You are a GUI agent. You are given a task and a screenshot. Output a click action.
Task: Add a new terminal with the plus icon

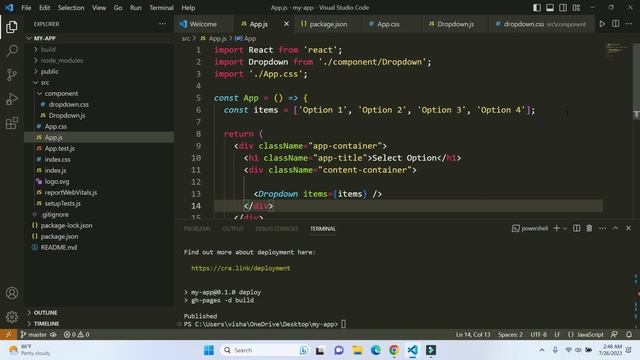coord(556,228)
